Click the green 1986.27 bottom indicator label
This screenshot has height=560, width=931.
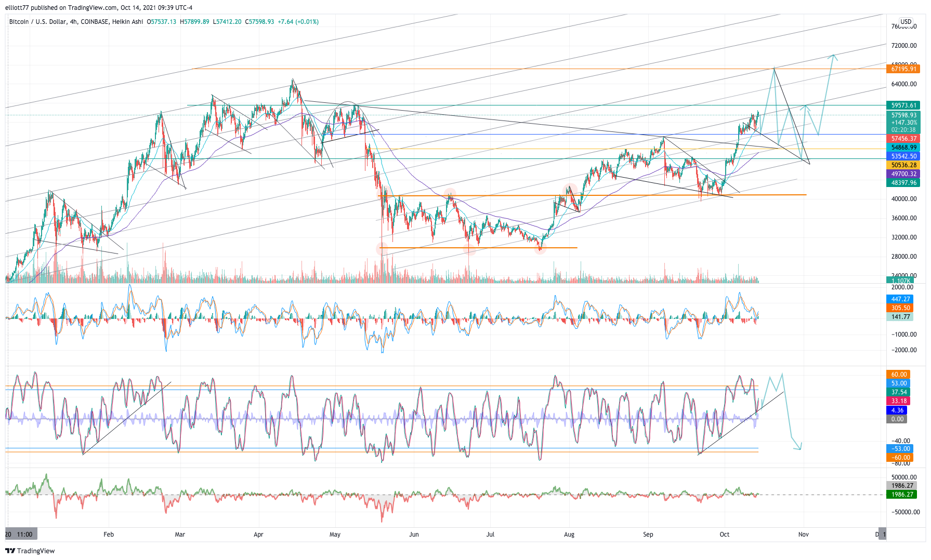pos(901,495)
